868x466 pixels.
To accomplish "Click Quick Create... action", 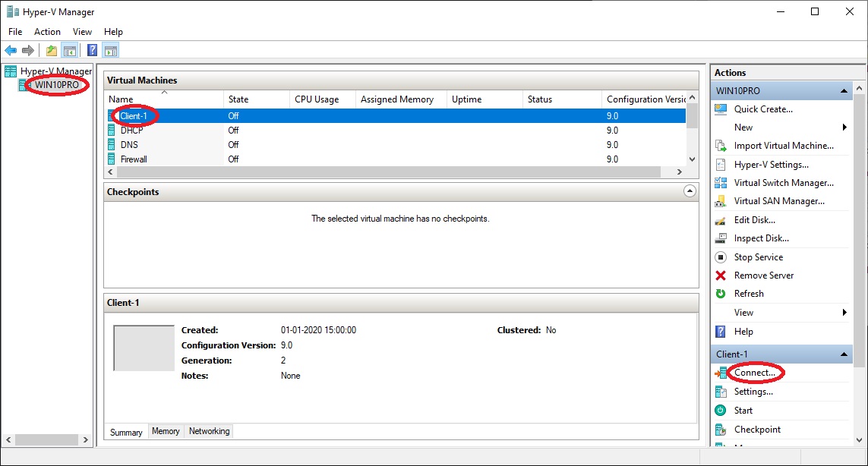I will click(x=763, y=109).
